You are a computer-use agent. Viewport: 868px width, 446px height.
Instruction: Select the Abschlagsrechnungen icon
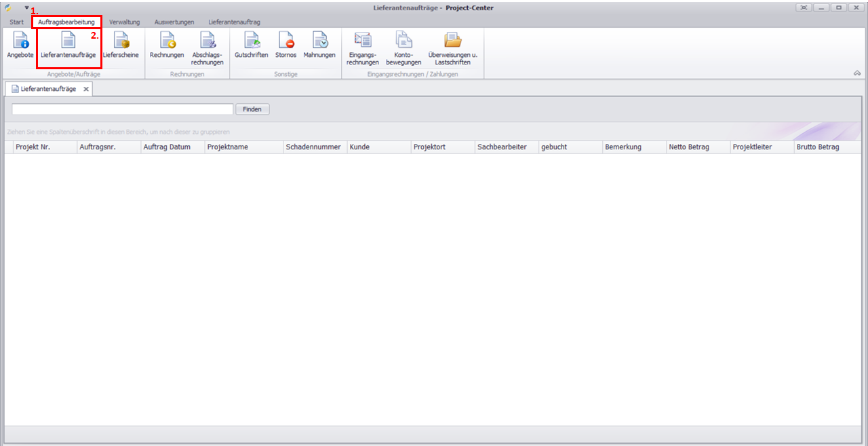point(208,48)
